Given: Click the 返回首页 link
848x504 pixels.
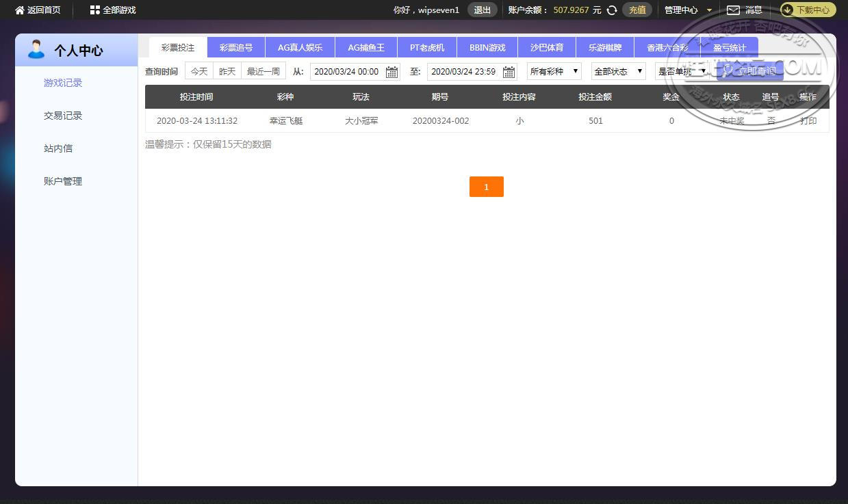Looking at the screenshot, I should [x=44, y=10].
